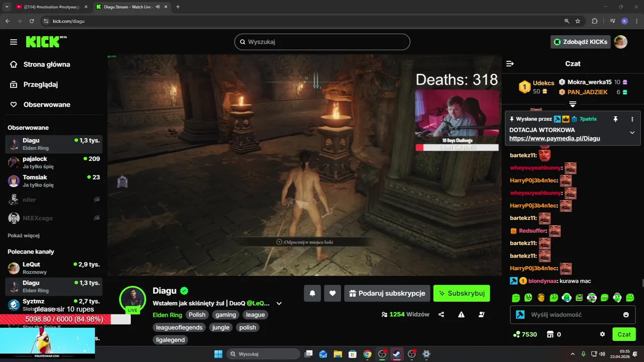Click the verified badge next to Diagu

click(x=185, y=291)
